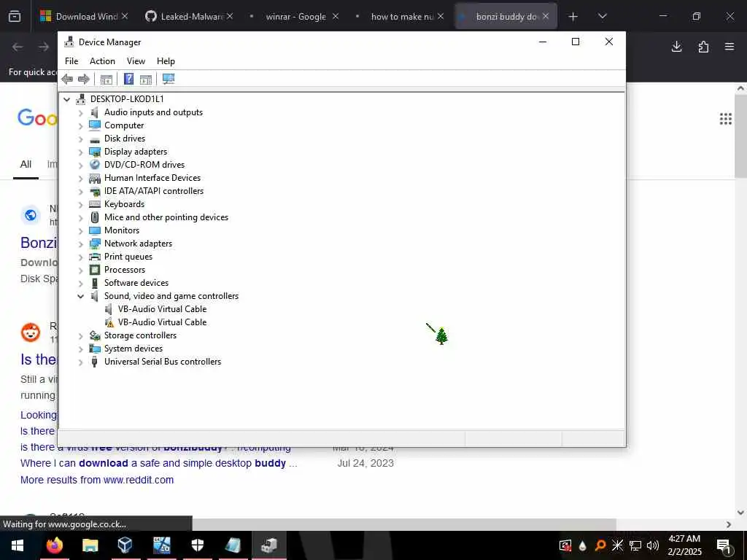Viewport: 747px width, 560px height.
Task: Open Firefox downloads arrow icon
Action: (x=676, y=47)
